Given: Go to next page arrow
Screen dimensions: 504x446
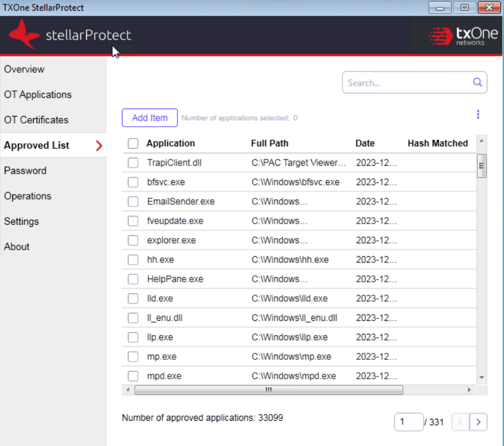Looking at the screenshot, I should (x=478, y=422).
